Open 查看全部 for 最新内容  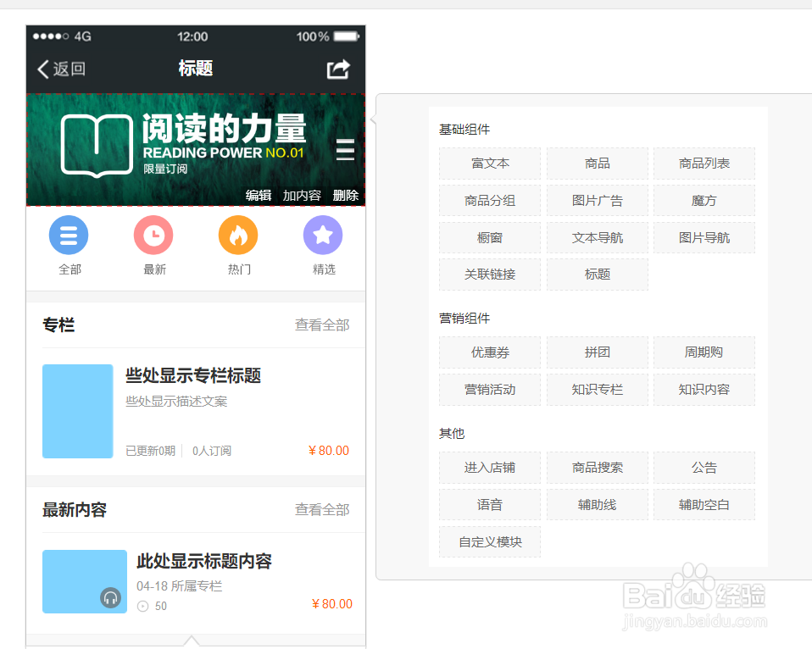tap(322, 510)
